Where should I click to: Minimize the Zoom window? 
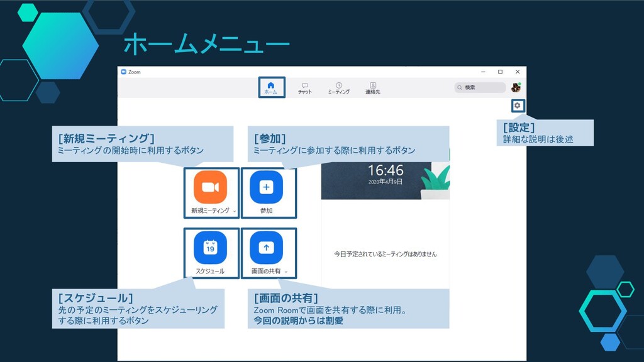pos(484,72)
